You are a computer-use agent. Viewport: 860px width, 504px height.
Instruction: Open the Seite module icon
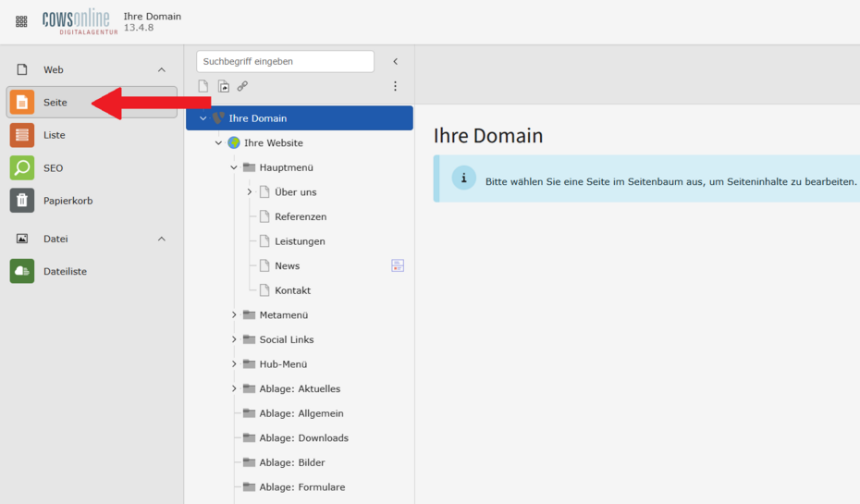click(22, 103)
